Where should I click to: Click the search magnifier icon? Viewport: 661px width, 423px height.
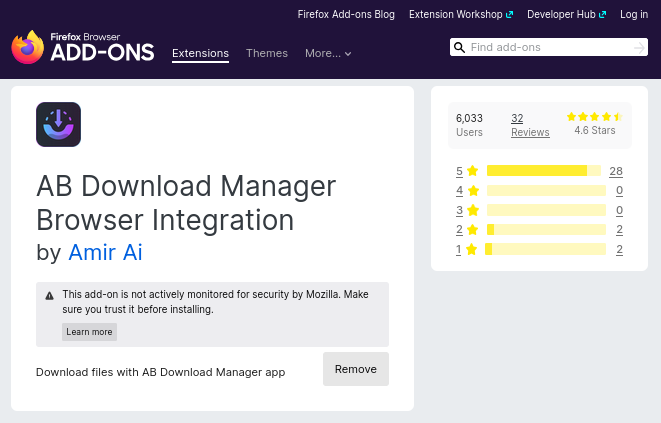[459, 47]
